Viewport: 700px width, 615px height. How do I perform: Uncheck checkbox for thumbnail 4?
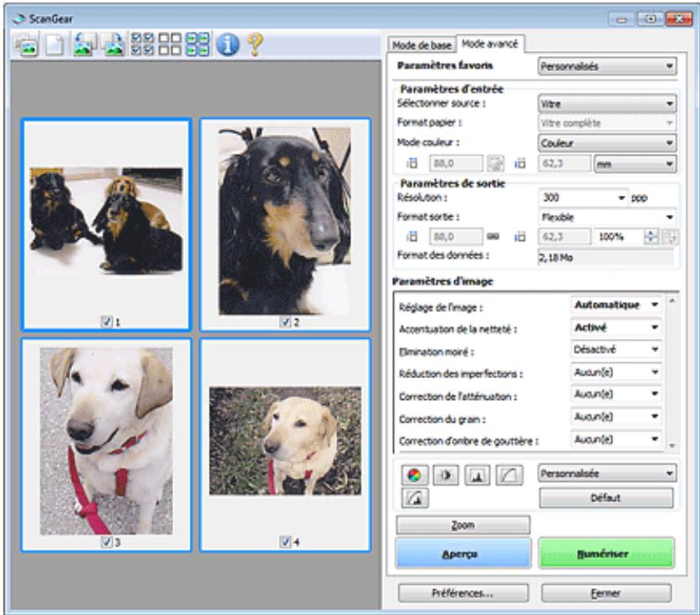pos(285,541)
